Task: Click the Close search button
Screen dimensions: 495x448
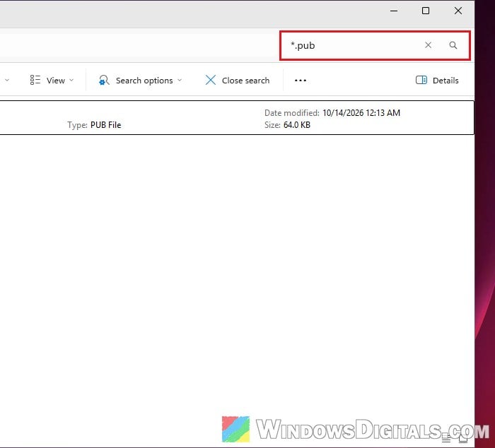Action: (238, 81)
